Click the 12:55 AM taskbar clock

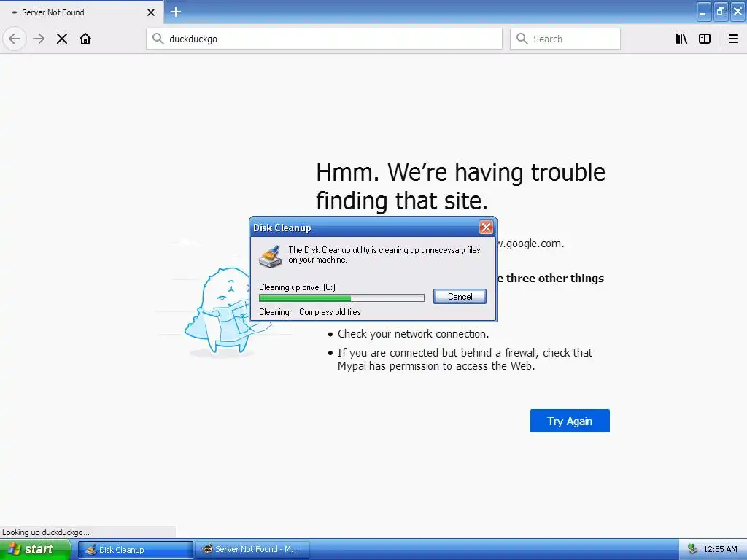coord(720,550)
